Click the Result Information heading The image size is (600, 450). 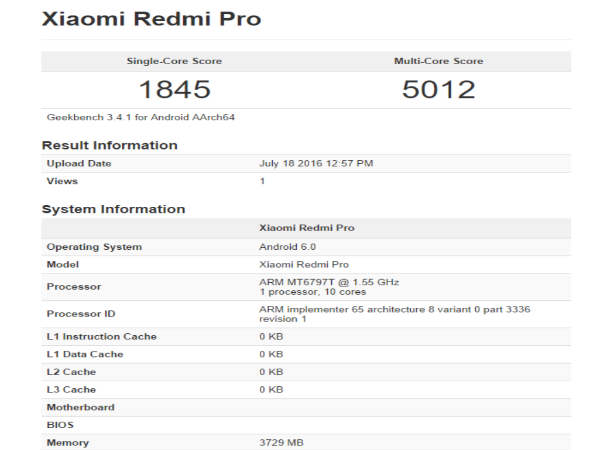109,145
